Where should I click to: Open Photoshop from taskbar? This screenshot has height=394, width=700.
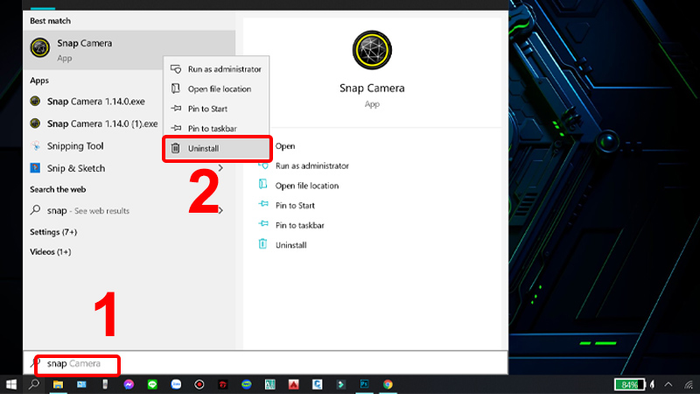pyautogui.click(x=364, y=384)
